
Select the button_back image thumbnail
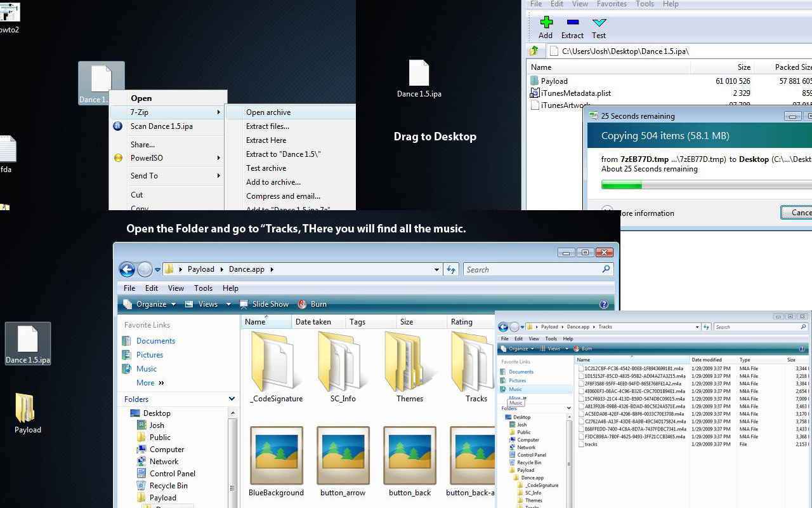[410, 462]
